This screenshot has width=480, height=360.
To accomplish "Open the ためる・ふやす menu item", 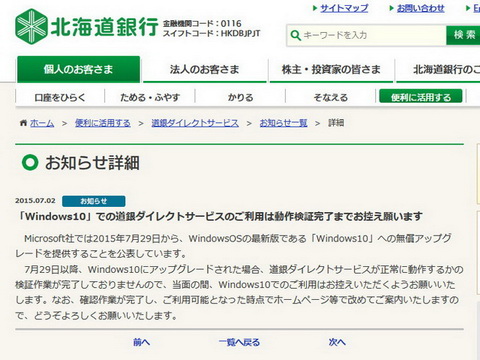I will (150, 97).
